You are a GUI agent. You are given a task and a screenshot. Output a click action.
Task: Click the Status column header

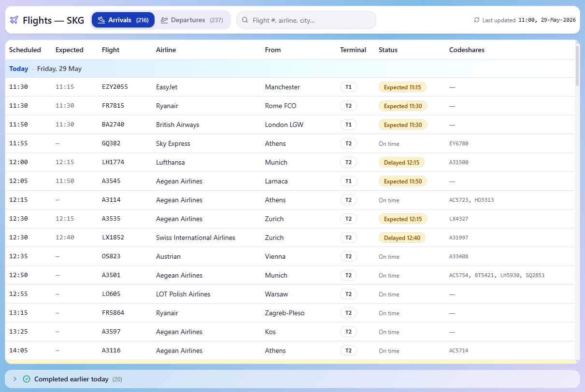tap(388, 50)
